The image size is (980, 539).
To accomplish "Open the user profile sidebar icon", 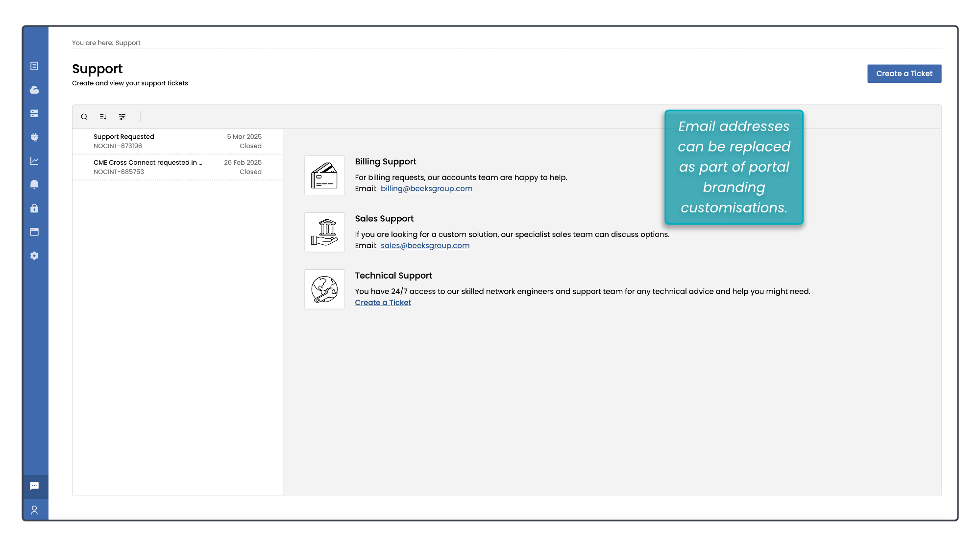I will [x=34, y=510].
